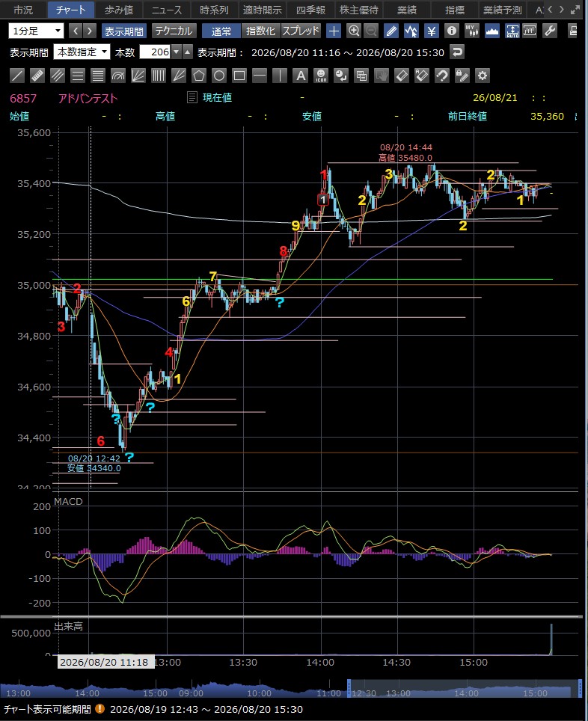Toggle the 表示期間 button
Viewport: 588px width, 721px height.
point(124,31)
